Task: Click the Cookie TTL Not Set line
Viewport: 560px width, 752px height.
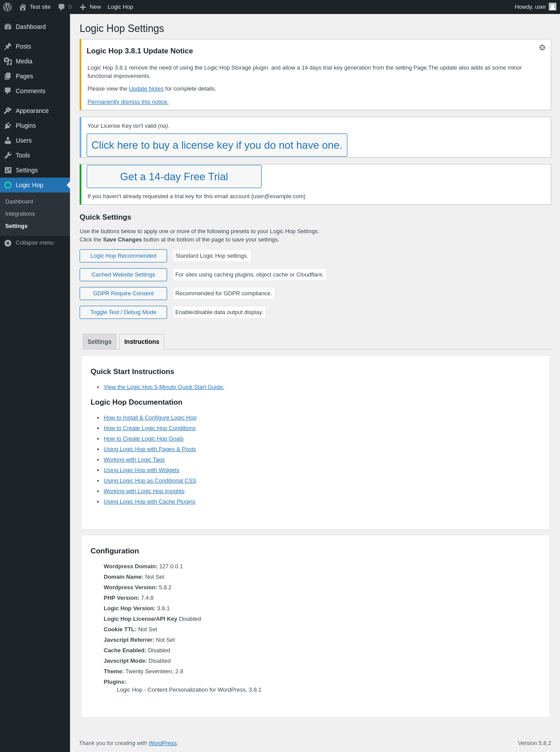Action: coord(130,630)
